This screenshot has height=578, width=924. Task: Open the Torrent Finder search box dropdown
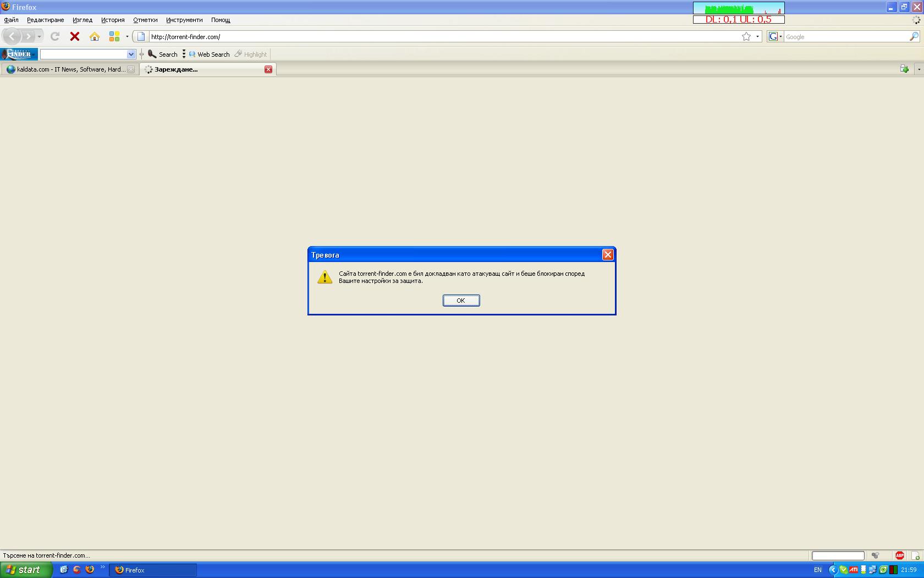[131, 54]
